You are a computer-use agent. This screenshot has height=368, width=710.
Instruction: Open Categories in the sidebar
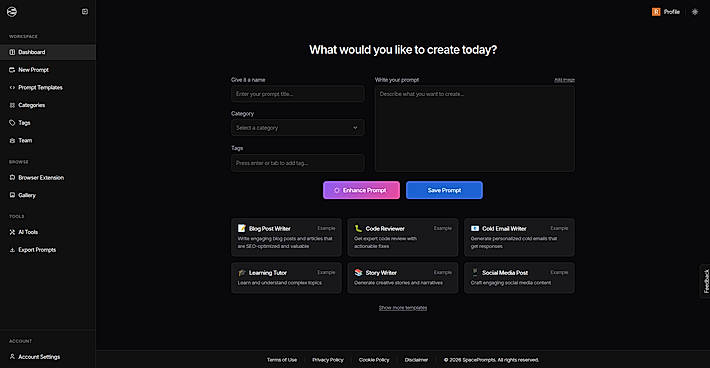(48, 105)
